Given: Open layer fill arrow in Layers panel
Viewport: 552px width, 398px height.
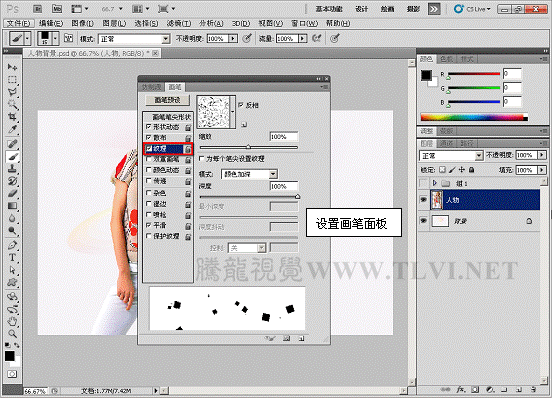Looking at the screenshot, I should click(x=542, y=170).
